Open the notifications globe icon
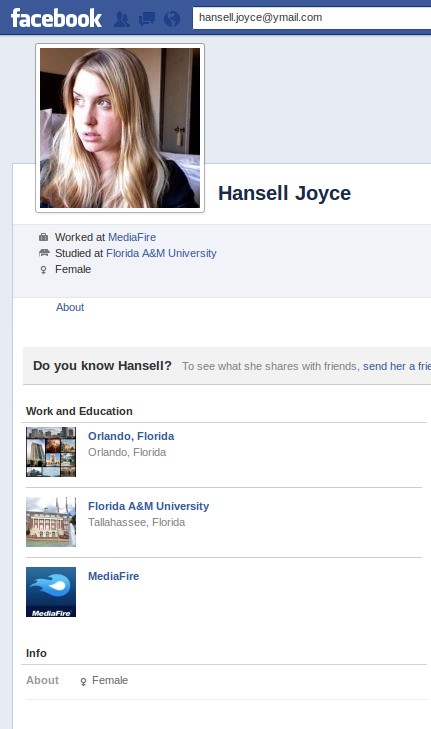 pyautogui.click(x=172, y=19)
